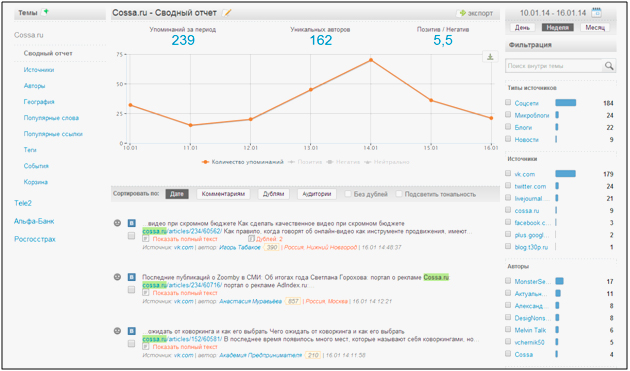630x371 pixels.
Task: Click the edit pencil icon beside report title
Action: pos(227,13)
